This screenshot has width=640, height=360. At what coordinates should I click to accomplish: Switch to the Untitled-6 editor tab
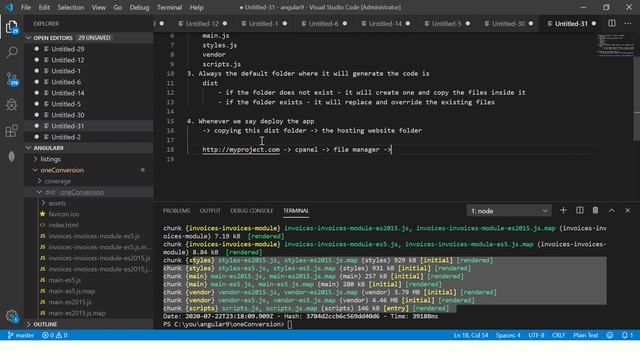click(324, 24)
